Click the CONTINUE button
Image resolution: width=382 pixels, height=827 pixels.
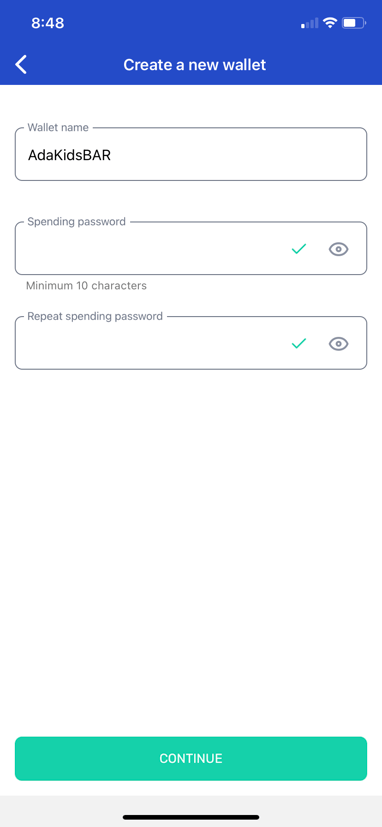(x=191, y=758)
